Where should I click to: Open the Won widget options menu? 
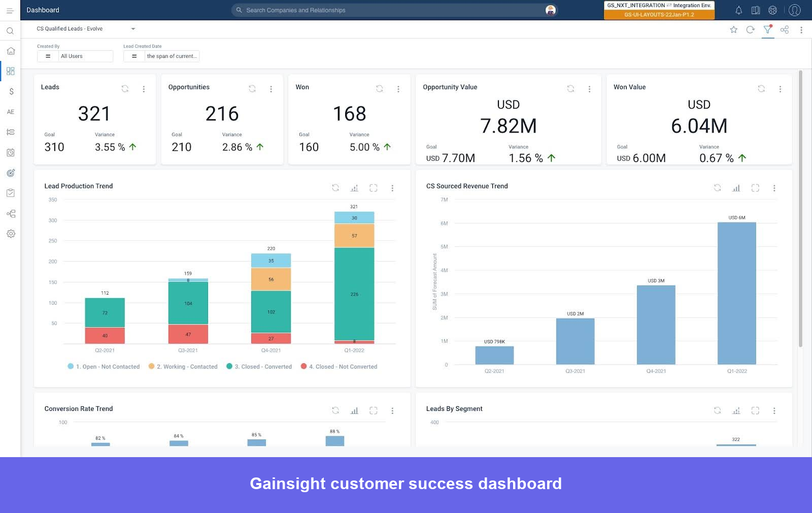click(x=398, y=88)
